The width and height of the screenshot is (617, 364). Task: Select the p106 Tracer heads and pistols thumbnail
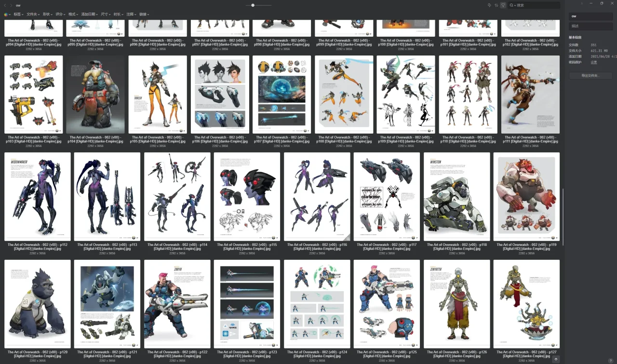tap(220, 94)
